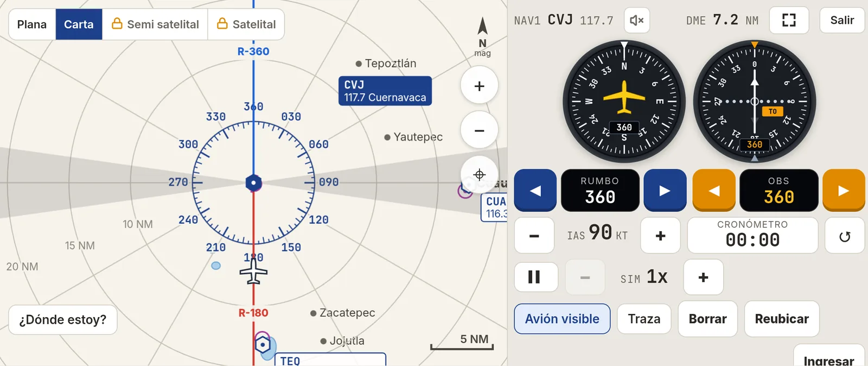868x366 pixels.
Task: Zoom in the map with plus
Action: coord(479,86)
